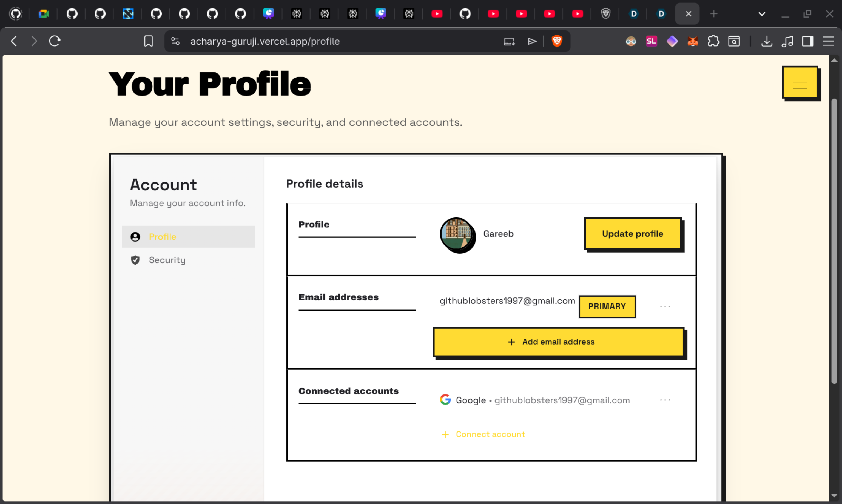Bookmark this page with bookmark icon
This screenshot has width=842, height=504.
pos(148,41)
